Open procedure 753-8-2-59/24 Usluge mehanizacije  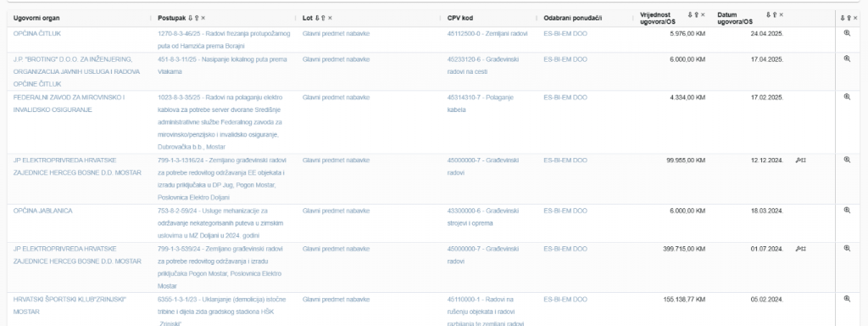221,223
